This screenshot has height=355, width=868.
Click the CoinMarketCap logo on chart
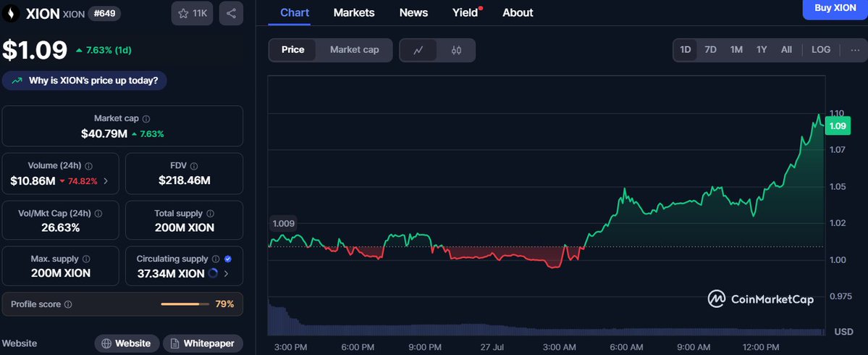click(761, 299)
